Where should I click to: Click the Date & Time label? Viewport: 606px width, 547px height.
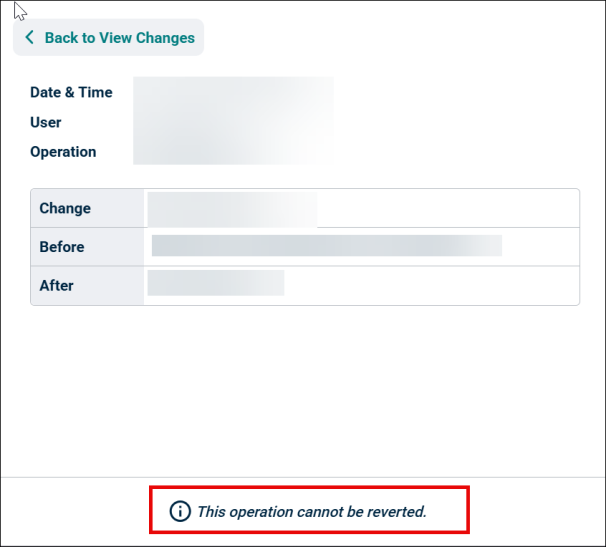71,92
